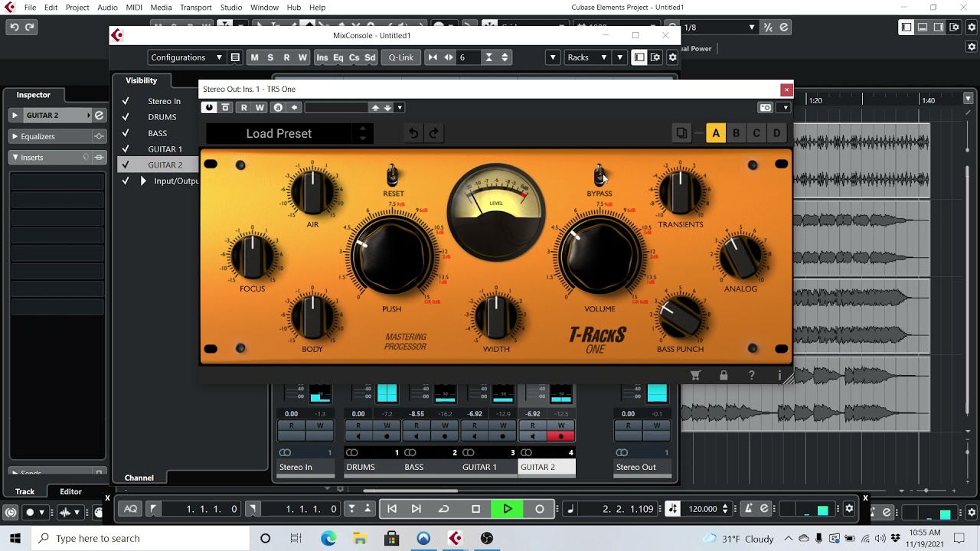Click the record-enable button on GUITAR 2 channel
980x551 pixels.
(x=560, y=436)
